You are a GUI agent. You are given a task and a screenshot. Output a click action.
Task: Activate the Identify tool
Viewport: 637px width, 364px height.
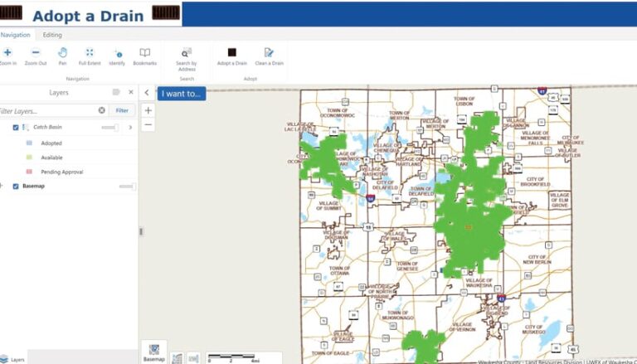117,56
